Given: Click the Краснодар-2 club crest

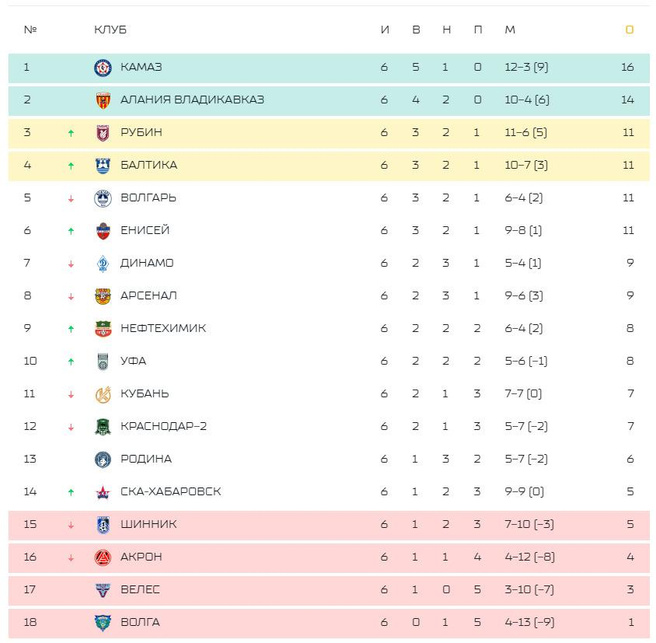Looking at the screenshot, I should point(102,427).
